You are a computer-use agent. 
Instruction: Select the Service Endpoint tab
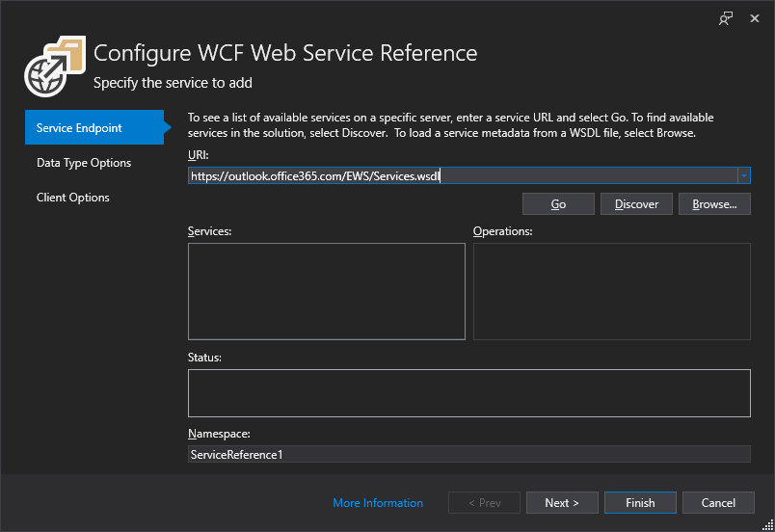pos(94,127)
